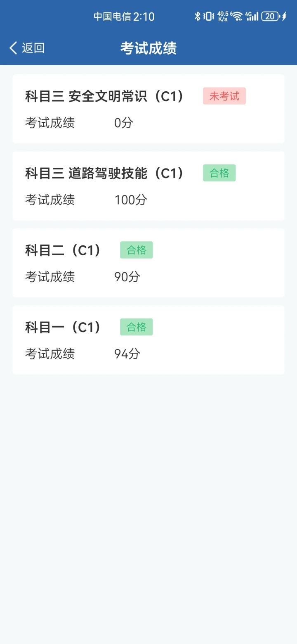This screenshot has width=297, height=644.
Task: Tap the 返回 back text
Action: (33, 48)
